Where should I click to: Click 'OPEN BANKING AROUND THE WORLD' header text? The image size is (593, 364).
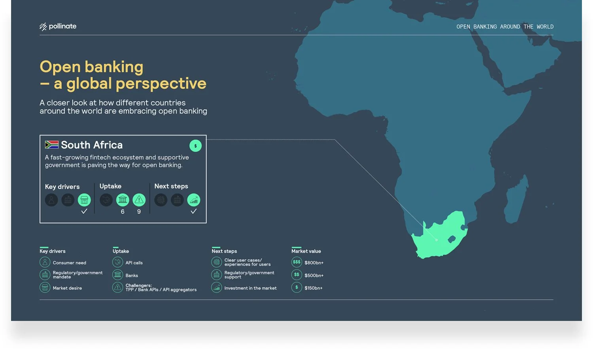pos(505,27)
